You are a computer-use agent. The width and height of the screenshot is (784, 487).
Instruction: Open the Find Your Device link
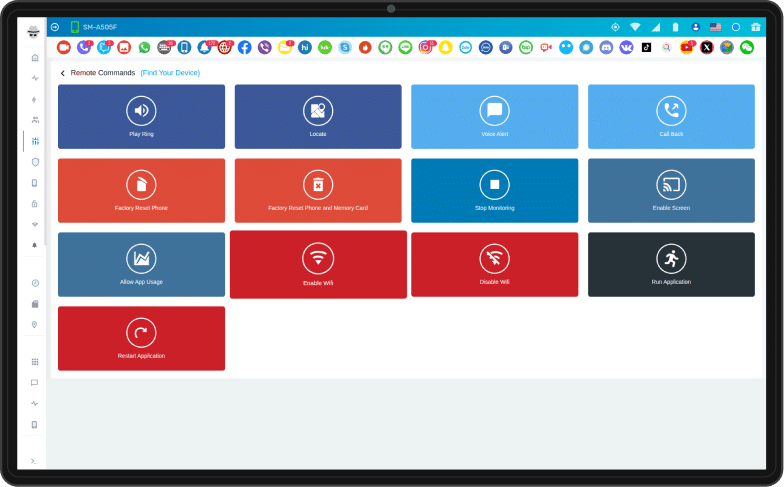click(x=170, y=73)
